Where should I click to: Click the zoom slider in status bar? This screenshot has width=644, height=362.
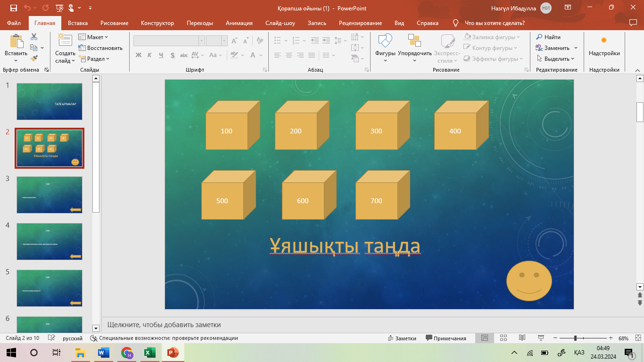575,338
